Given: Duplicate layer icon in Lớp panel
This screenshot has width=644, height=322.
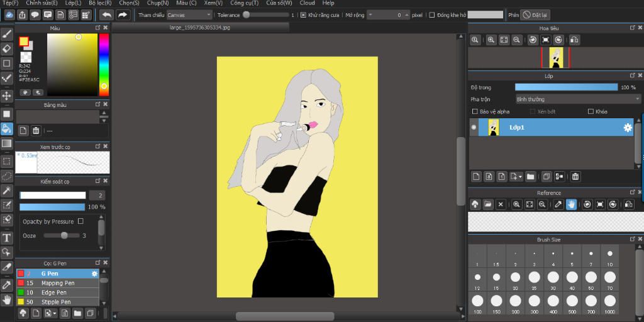Looking at the screenshot, I should (546, 177).
